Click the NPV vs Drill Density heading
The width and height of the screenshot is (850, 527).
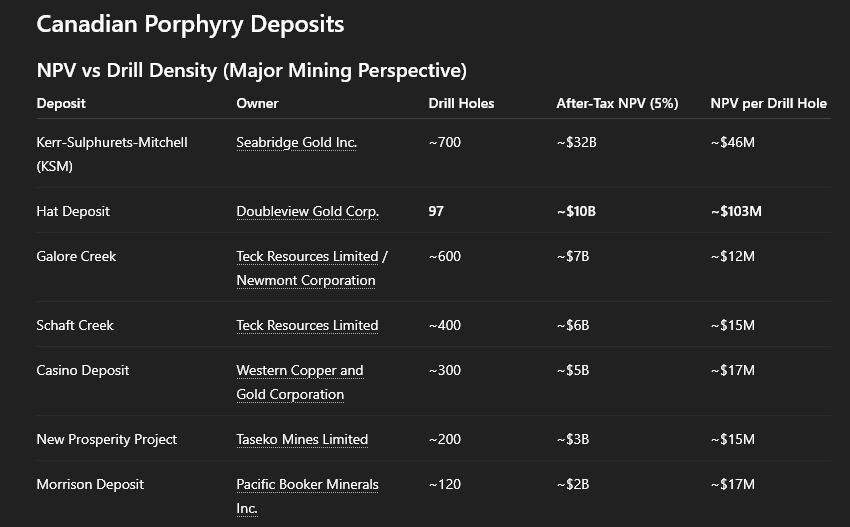pyautogui.click(x=251, y=71)
